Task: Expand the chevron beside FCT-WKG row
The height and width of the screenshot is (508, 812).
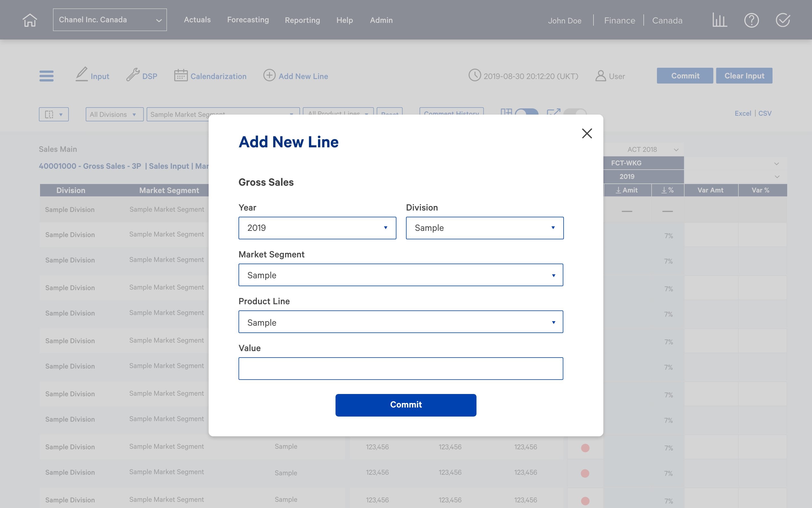Action: coord(776,164)
